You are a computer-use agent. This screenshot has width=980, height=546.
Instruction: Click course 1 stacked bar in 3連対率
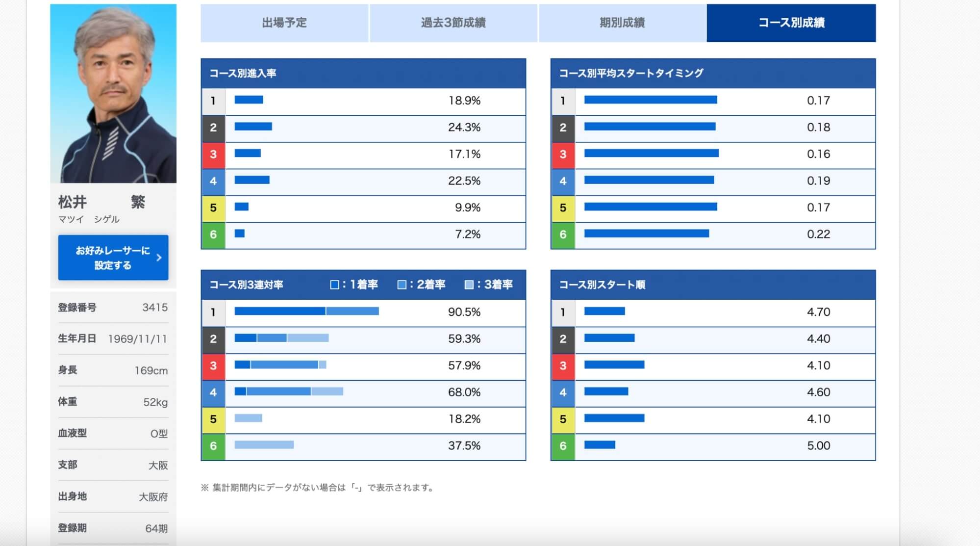tap(306, 311)
